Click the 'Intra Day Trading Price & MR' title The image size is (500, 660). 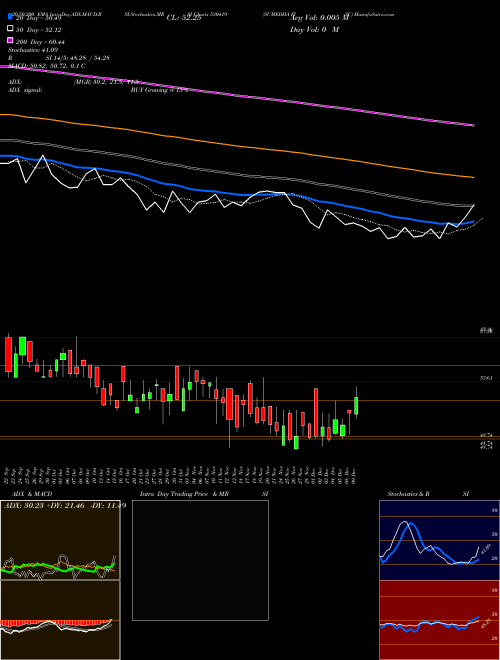184,494
